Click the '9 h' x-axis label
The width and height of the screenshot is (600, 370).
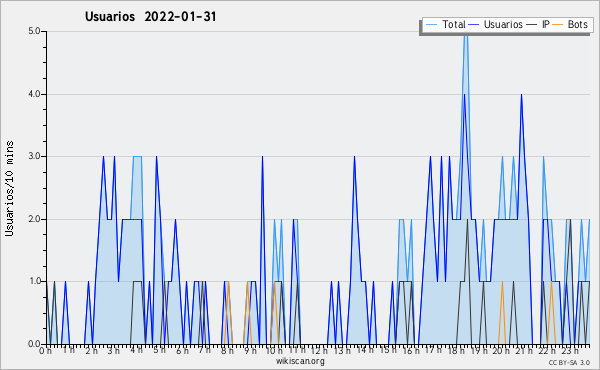[x=250, y=351]
